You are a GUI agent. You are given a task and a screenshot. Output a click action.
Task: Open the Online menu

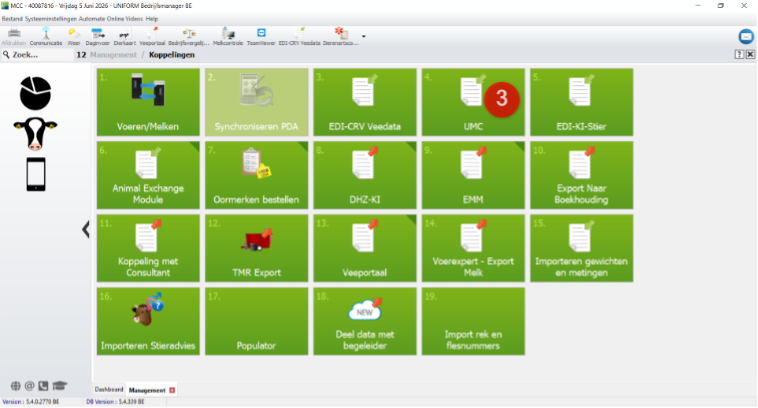pos(115,19)
